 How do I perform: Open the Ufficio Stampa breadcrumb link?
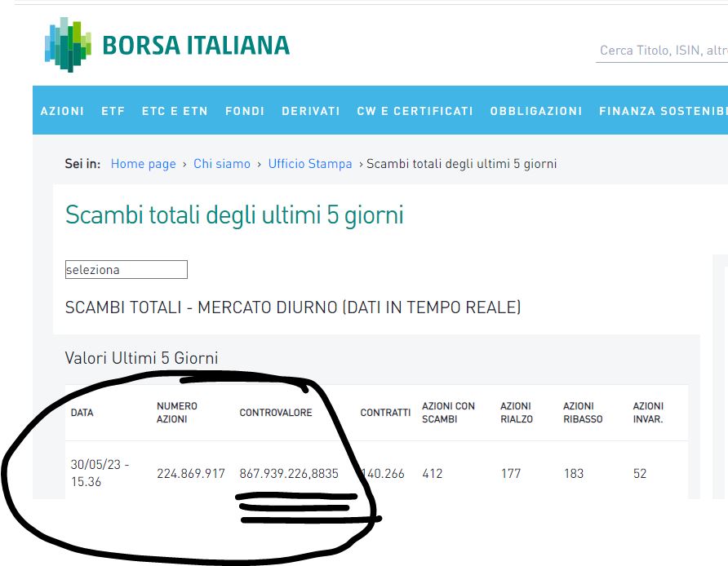[310, 164]
